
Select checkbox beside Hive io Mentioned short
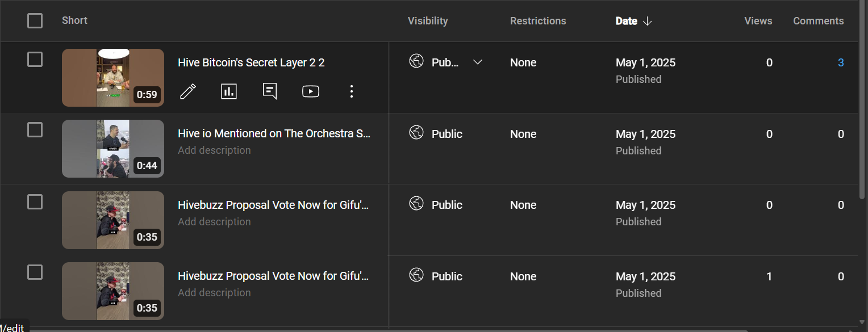point(35,130)
